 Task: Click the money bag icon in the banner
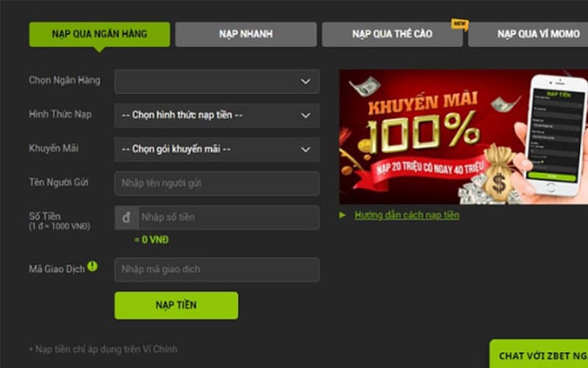(x=499, y=174)
